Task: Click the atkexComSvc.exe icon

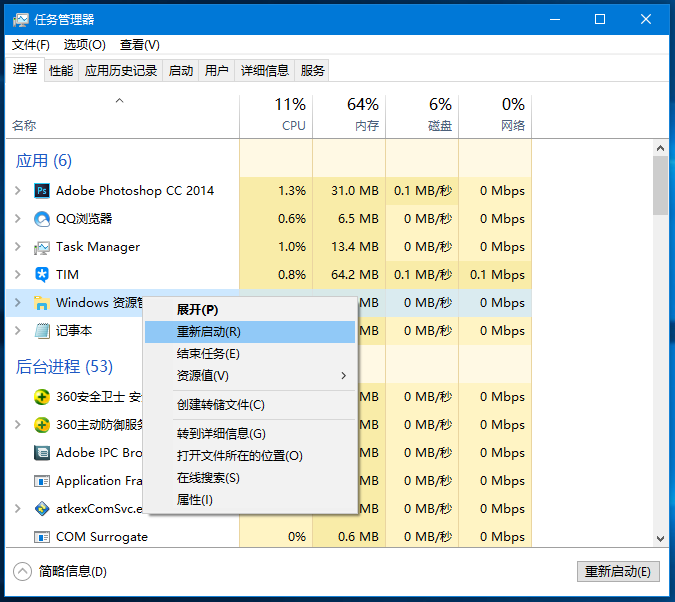Action: (42, 509)
